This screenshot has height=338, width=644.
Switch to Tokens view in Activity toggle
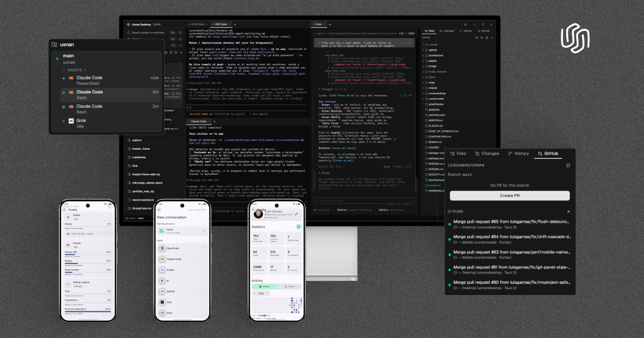coord(289,286)
